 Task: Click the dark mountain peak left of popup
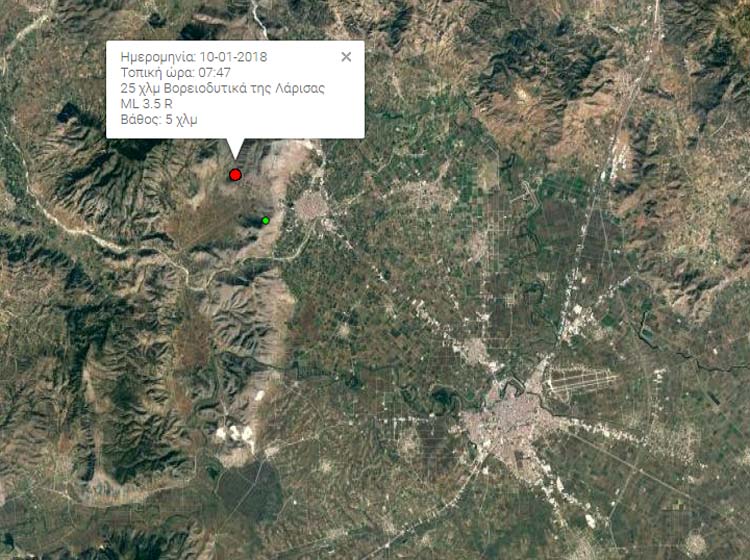69,115
